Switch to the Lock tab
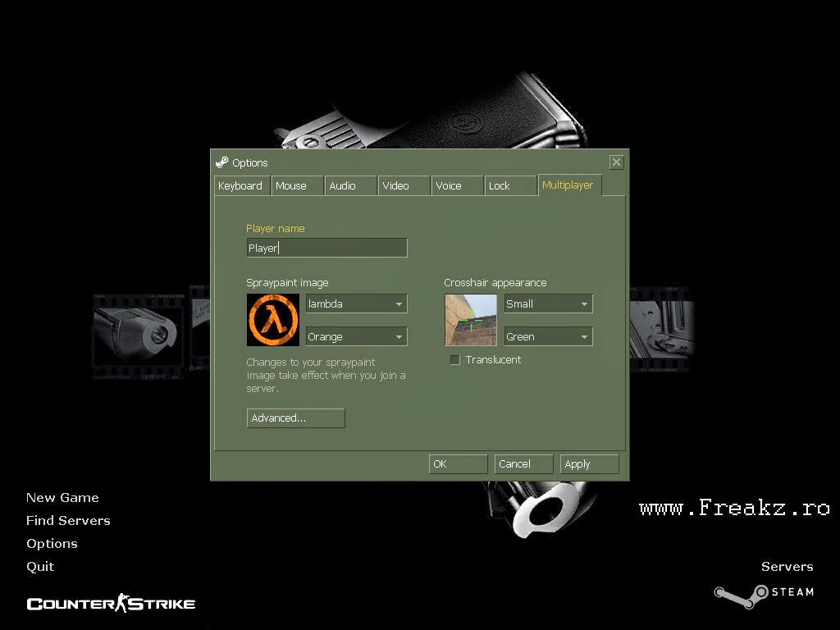 pyautogui.click(x=510, y=186)
